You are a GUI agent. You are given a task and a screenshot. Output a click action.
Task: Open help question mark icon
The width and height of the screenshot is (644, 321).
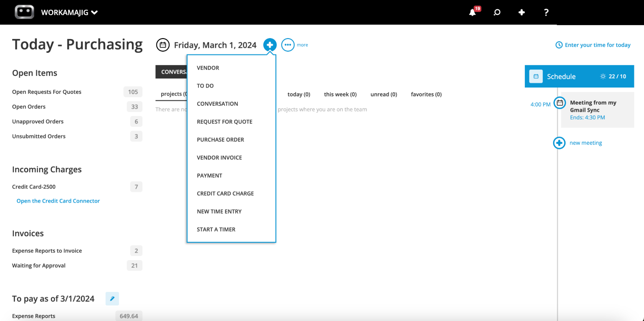coord(546,12)
